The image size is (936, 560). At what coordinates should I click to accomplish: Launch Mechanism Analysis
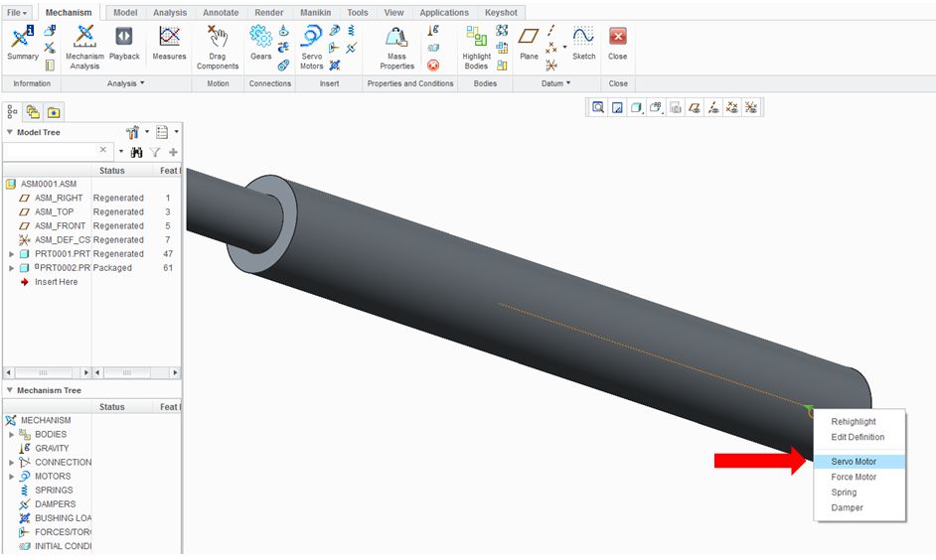84,48
